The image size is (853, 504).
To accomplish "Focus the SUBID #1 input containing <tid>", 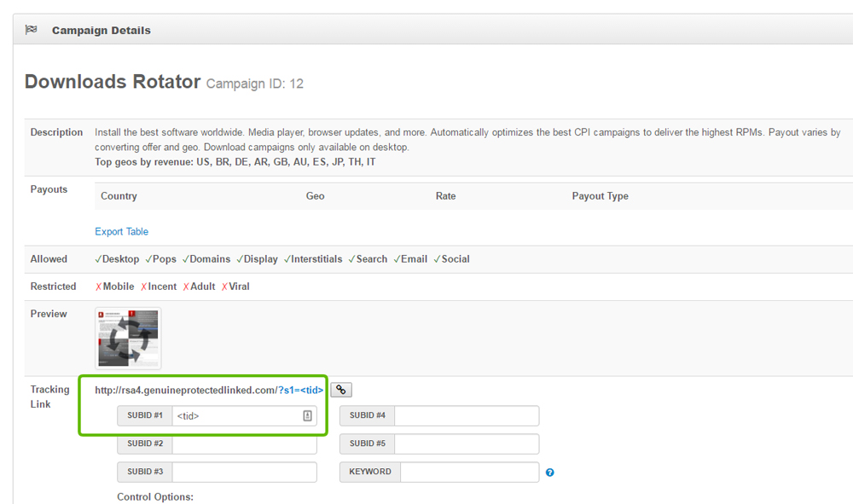I will (x=235, y=416).
